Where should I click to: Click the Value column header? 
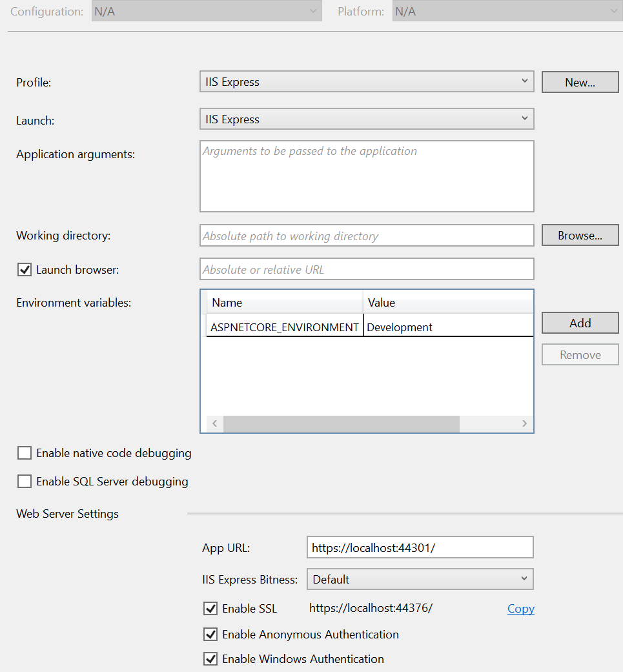(x=448, y=302)
